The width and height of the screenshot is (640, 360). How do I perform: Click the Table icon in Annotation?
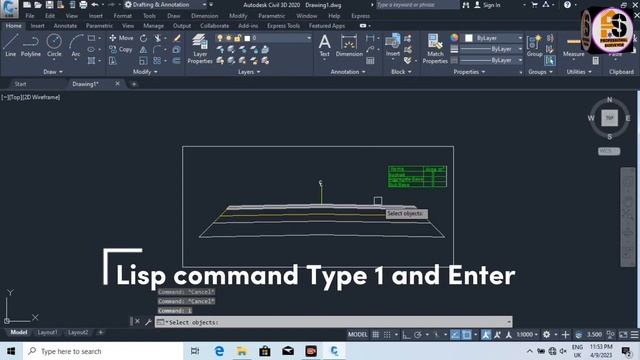[370, 61]
